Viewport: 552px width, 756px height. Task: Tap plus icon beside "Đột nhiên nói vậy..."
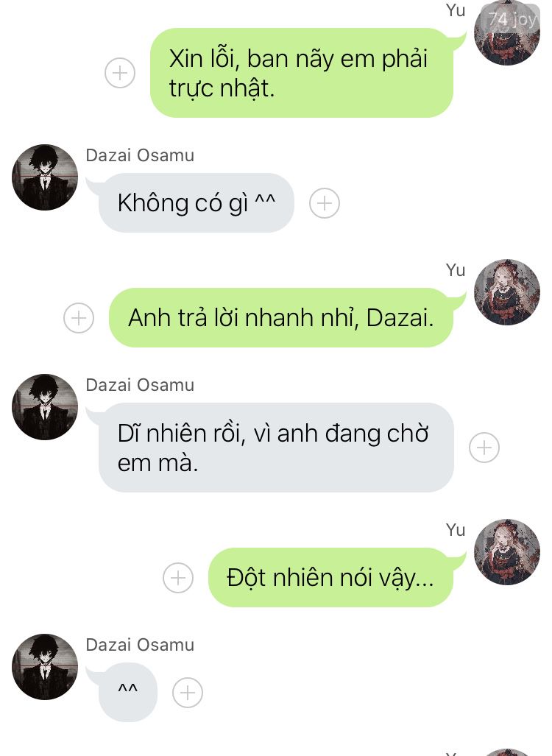point(178,578)
